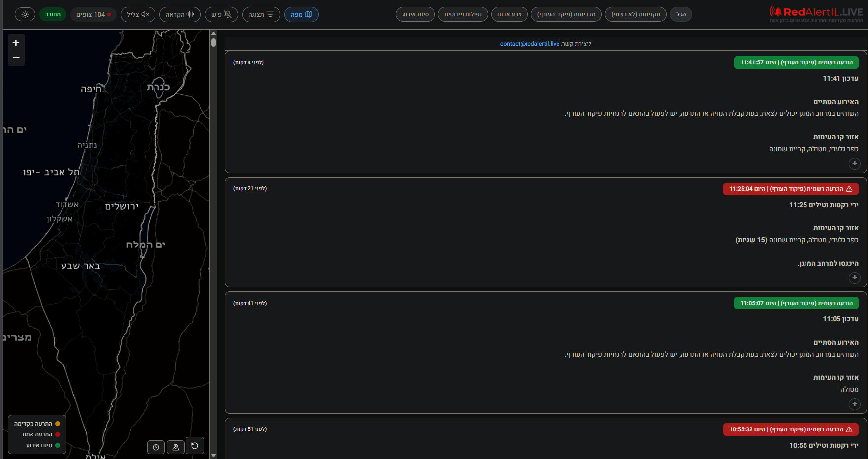This screenshot has height=459, width=868.
Task: Enable push notifications (פוש) button
Action: tap(221, 14)
